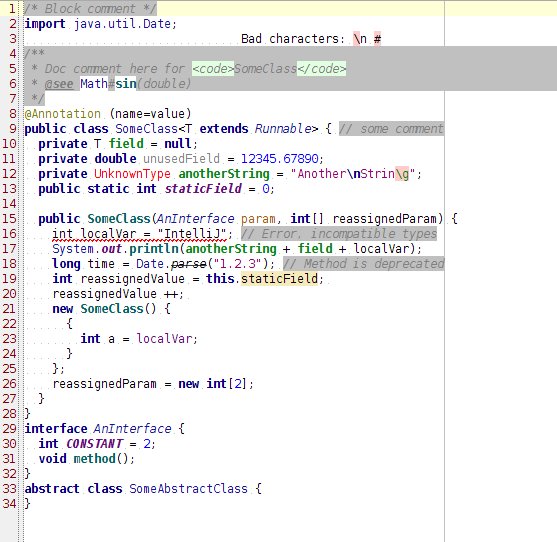The image size is (557, 542).
Task: Click the Math#sin reference in javadoc
Action: point(108,84)
